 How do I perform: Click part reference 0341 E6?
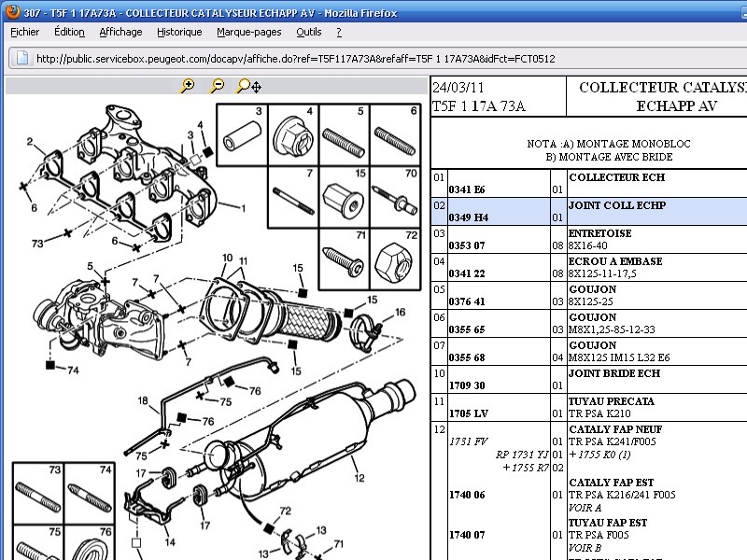click(467, 189)
